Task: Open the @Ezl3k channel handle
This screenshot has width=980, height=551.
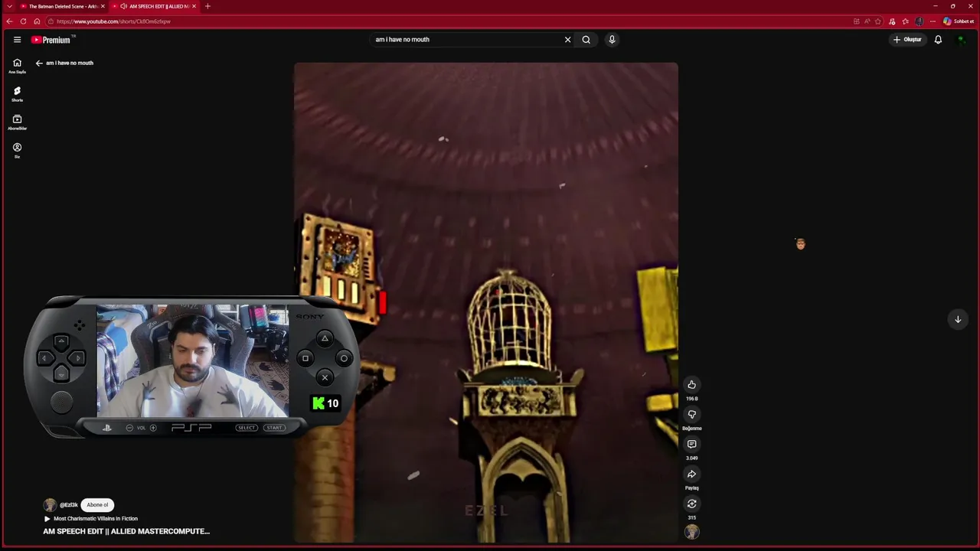Action: [x=69, y=505]
